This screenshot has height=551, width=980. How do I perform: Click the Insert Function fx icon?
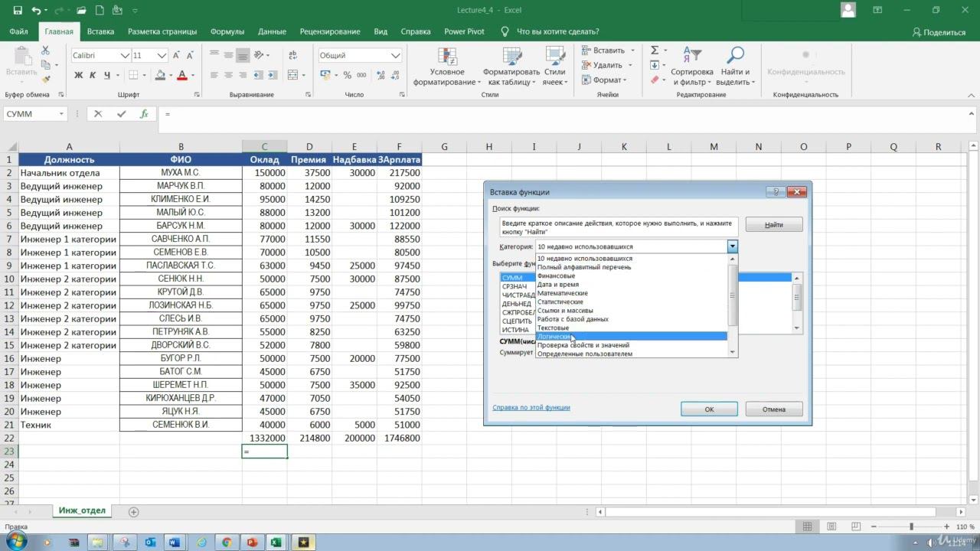click(x=144, y=114)
